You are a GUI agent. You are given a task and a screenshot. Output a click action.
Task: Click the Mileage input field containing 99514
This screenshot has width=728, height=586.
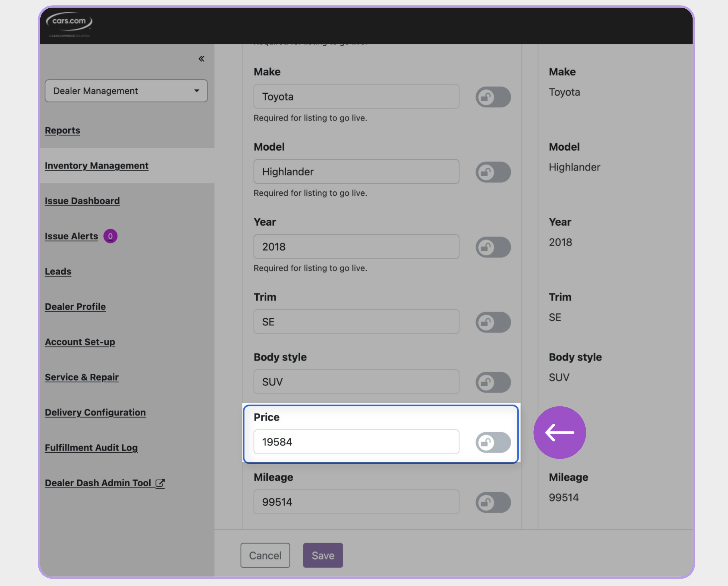[356, 502]
